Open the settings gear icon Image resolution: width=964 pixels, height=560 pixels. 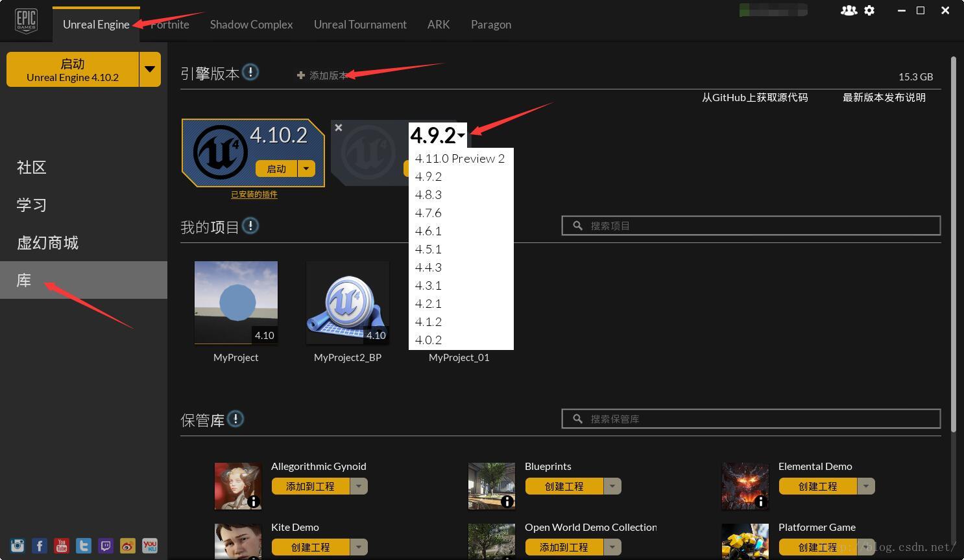(869, 10)
